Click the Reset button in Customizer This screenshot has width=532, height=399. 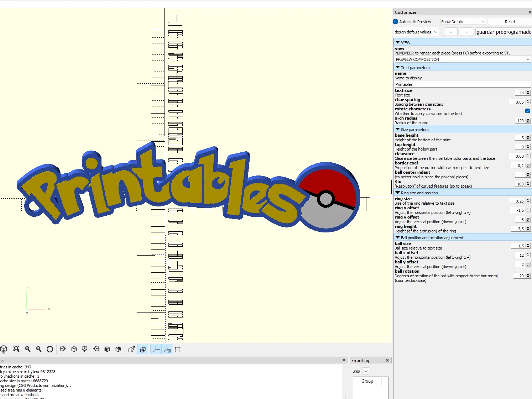(509, 21)
